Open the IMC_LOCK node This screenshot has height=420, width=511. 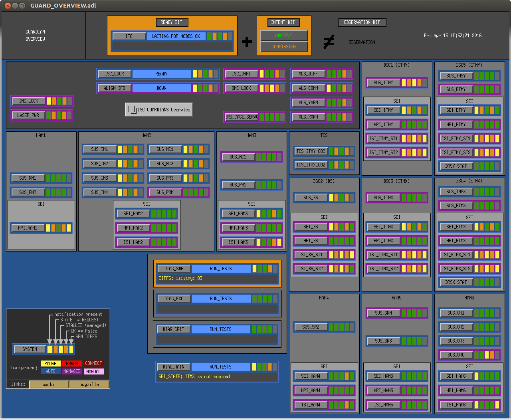coord(29,101)
